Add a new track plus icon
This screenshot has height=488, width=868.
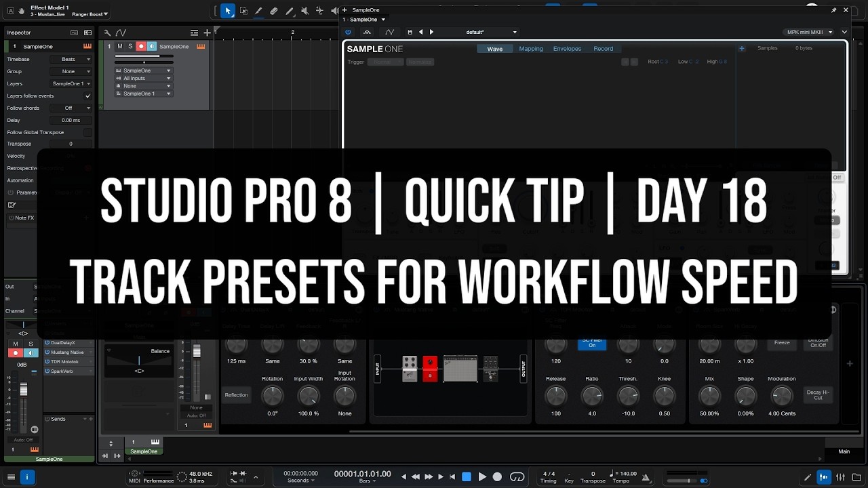[x=207, y=33]
